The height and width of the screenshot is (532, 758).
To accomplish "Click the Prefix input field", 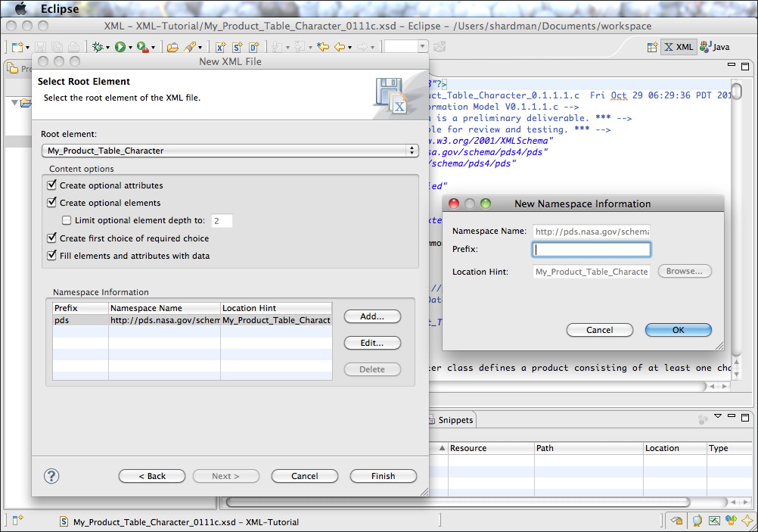I will click(592, 250).
